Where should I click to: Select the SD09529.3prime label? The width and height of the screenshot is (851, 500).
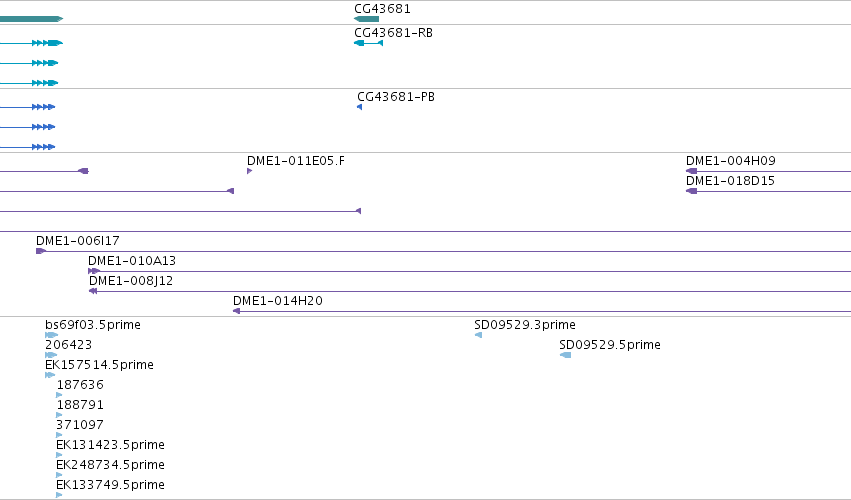525,325
